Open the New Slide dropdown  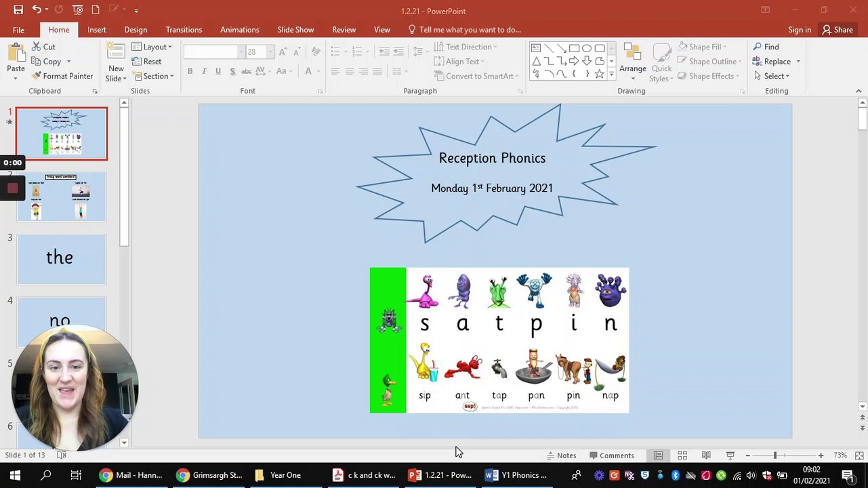click(x=116, y=74)
